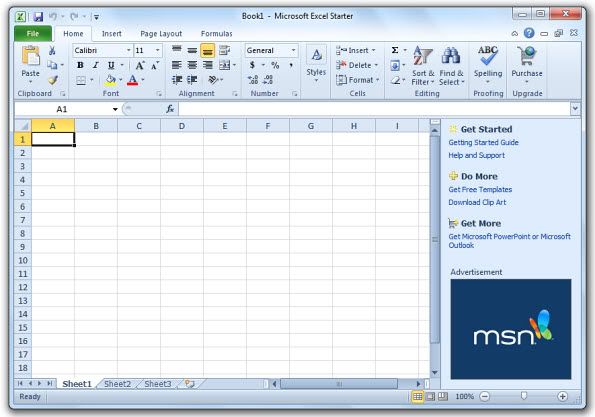
Task: Toggle Top Align vertical alignment
Action: (177, 50)
